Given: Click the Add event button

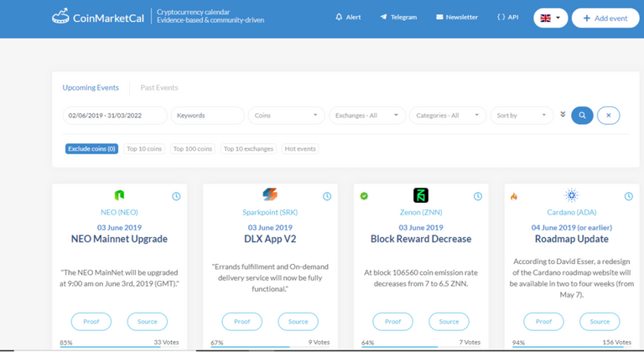Looking at the screenshot, I should [605, 18].
